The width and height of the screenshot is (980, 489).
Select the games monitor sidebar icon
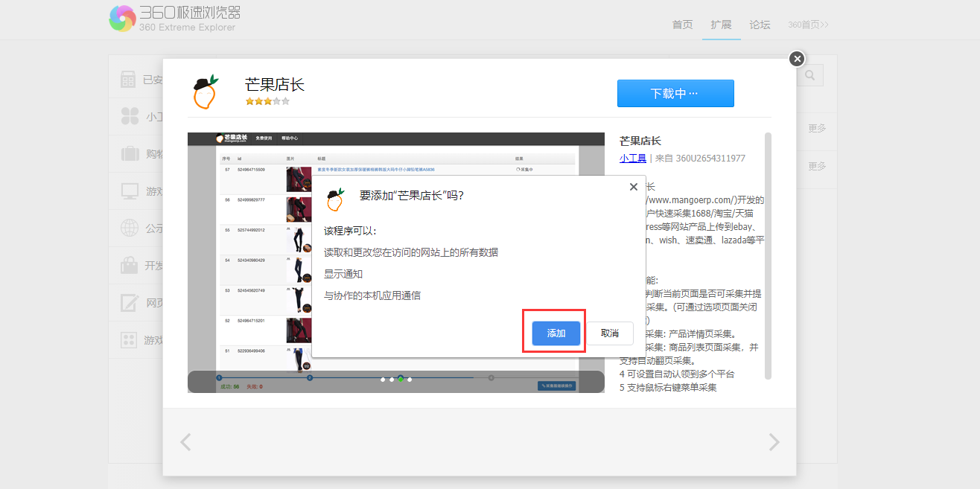tap(130, 191)
